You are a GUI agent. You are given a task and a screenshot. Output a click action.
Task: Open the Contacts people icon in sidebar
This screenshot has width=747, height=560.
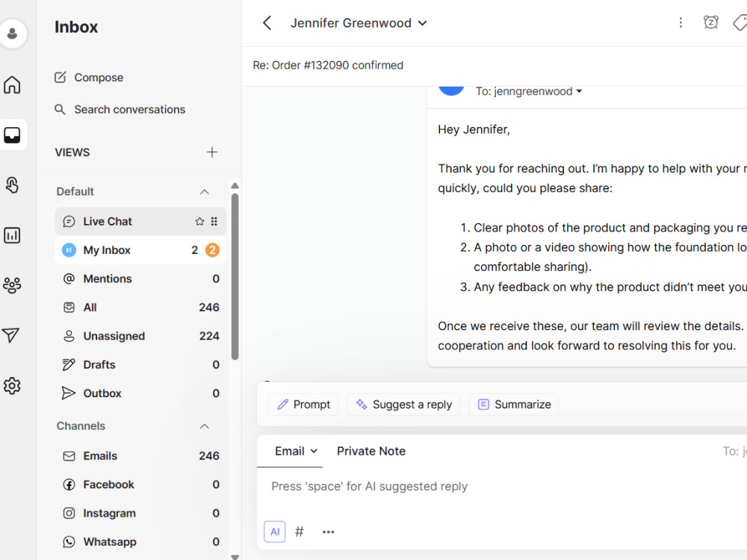12,285
